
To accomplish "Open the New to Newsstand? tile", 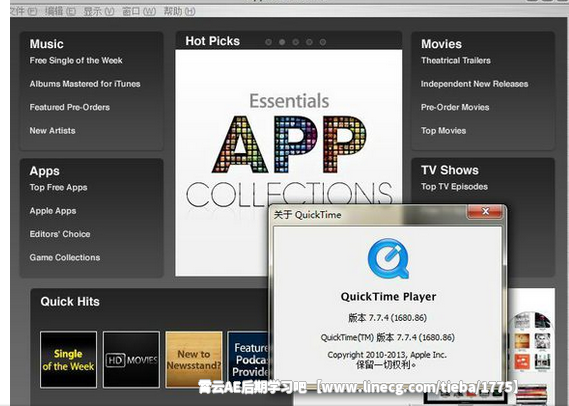I will (194, 360).
